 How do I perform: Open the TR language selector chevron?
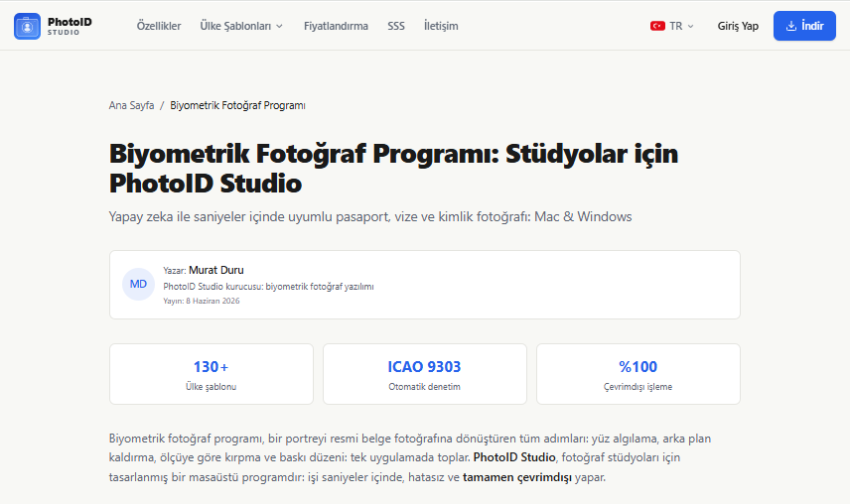click(x=691, y=26)
